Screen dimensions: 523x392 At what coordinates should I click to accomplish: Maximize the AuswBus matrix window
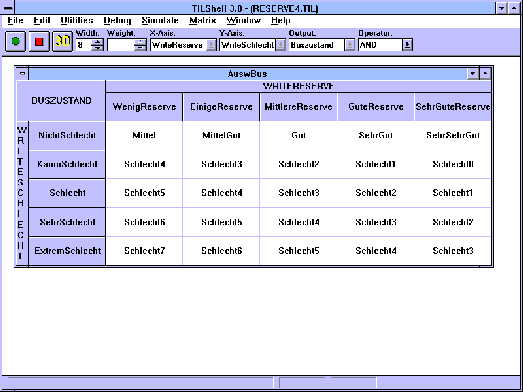(485, 73)
